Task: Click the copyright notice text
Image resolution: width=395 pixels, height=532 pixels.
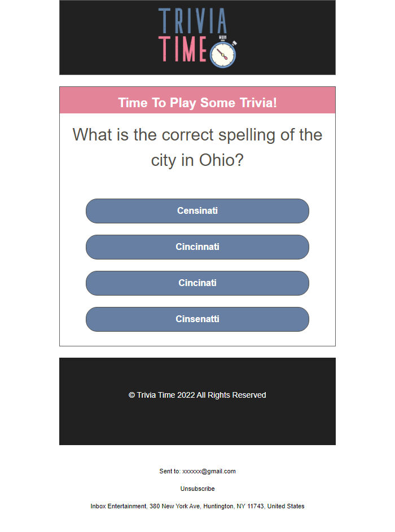Action: coord(197,395)
